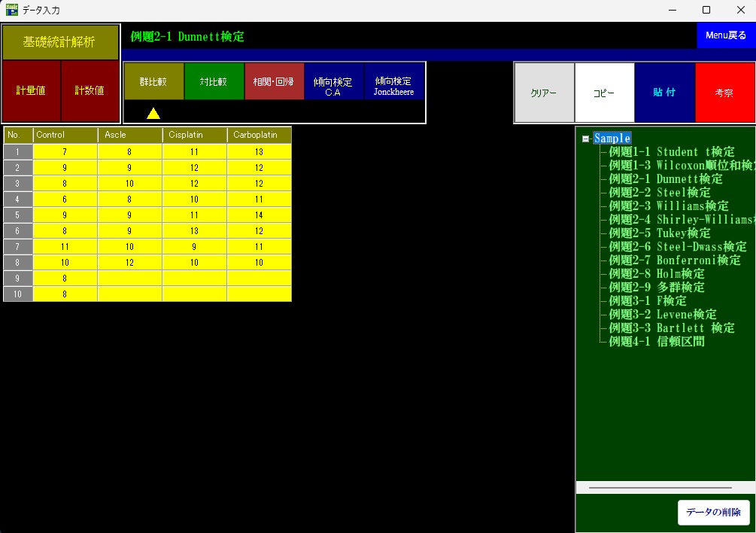Open the 相関・回帰 analysis tab
Viewport: 756px width, 533px height.
point(274,82)
